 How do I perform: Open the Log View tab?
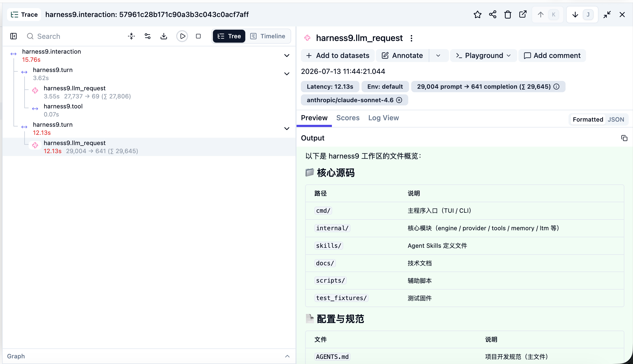pos(383,118)
